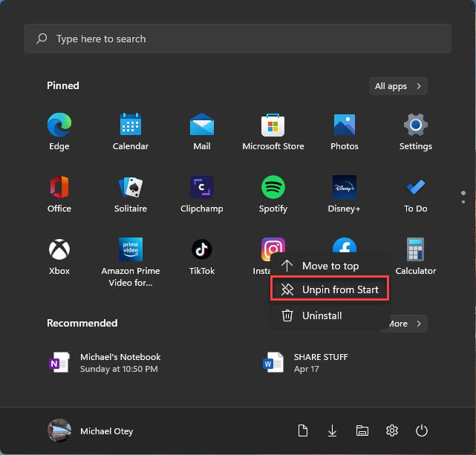476x455 pixels.
Task: Open the All apps list
Action: [398, 86]
